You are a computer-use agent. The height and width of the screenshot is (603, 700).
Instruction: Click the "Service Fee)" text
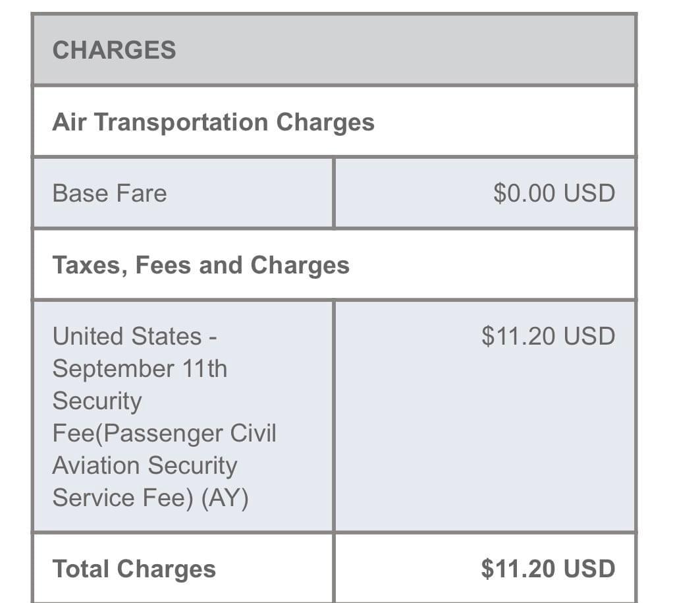(x=122, y=498)
